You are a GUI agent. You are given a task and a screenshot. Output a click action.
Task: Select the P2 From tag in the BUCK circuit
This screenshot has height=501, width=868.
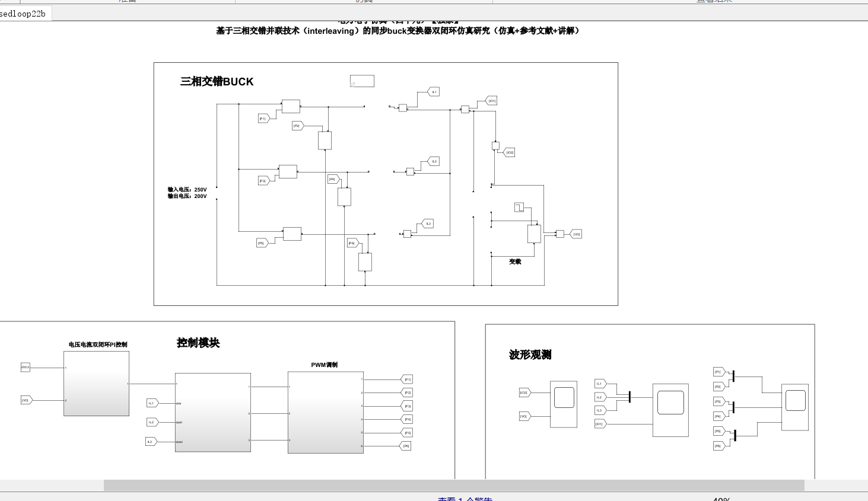[298, 126]
